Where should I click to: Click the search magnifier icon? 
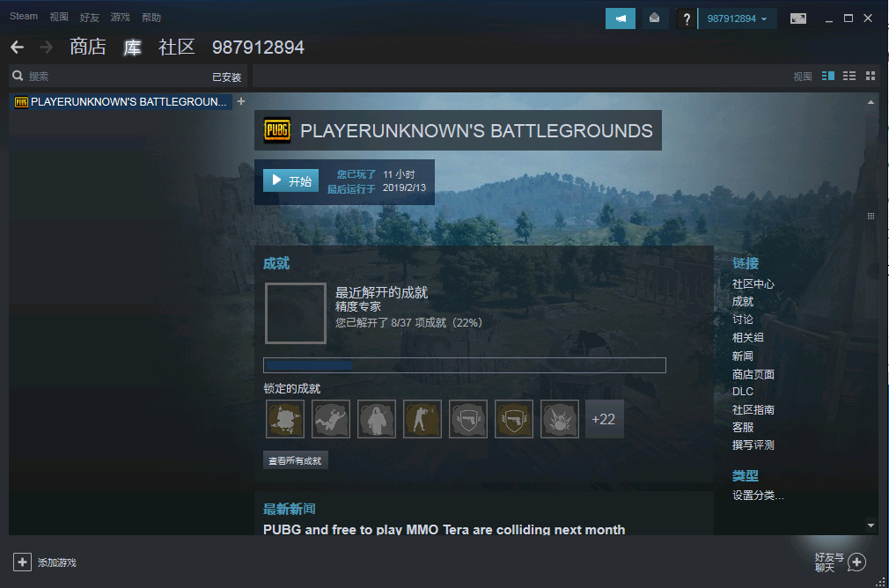[x=18, y=76]
